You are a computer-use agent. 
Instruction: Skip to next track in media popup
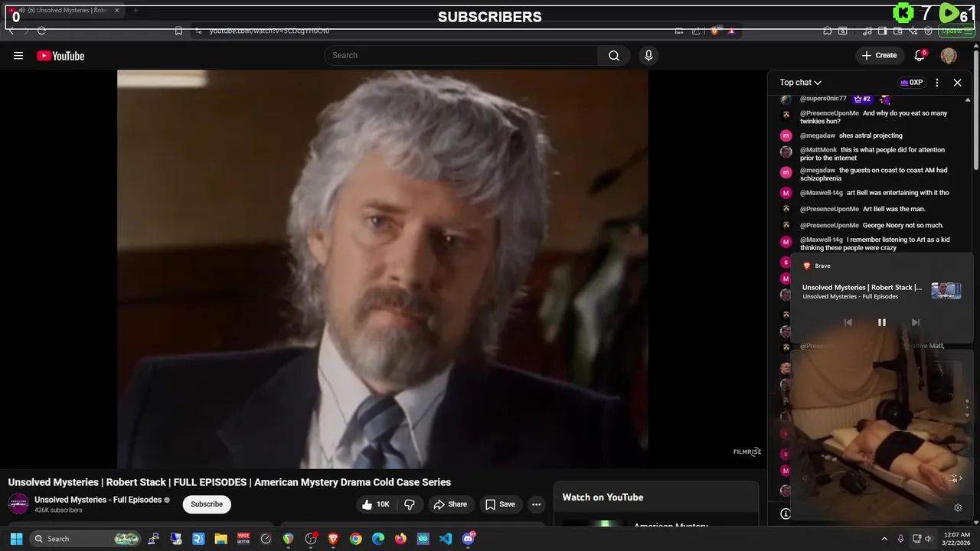pos(915,322)
